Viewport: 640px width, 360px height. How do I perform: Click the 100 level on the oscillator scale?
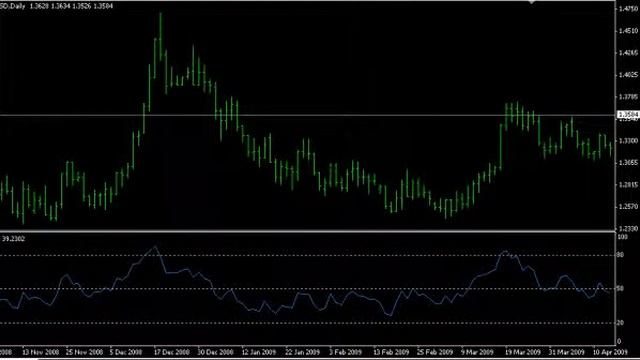point(623,237)
